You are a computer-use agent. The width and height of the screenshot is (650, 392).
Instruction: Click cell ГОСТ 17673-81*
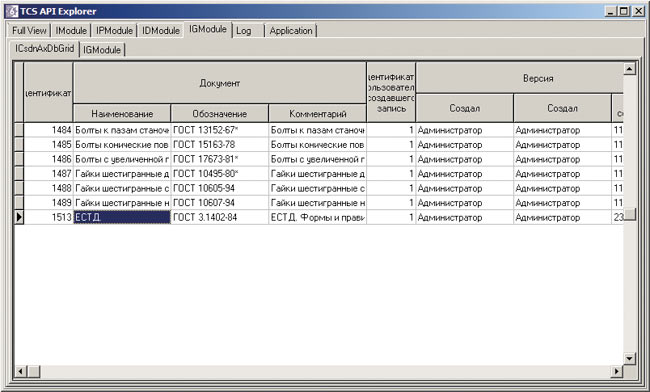(x=220, y=159)
